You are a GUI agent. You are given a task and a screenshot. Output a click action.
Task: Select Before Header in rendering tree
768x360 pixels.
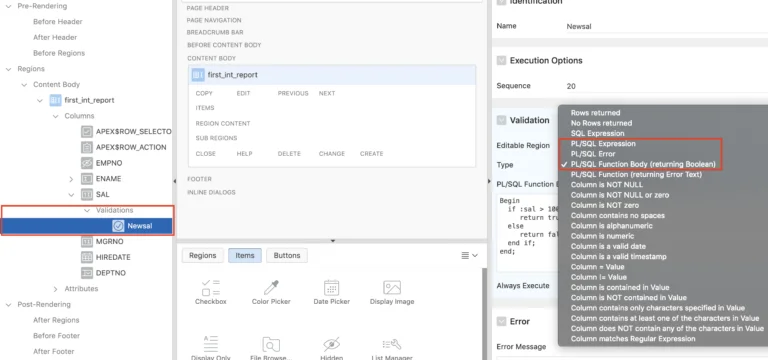(x=58, y=22)
